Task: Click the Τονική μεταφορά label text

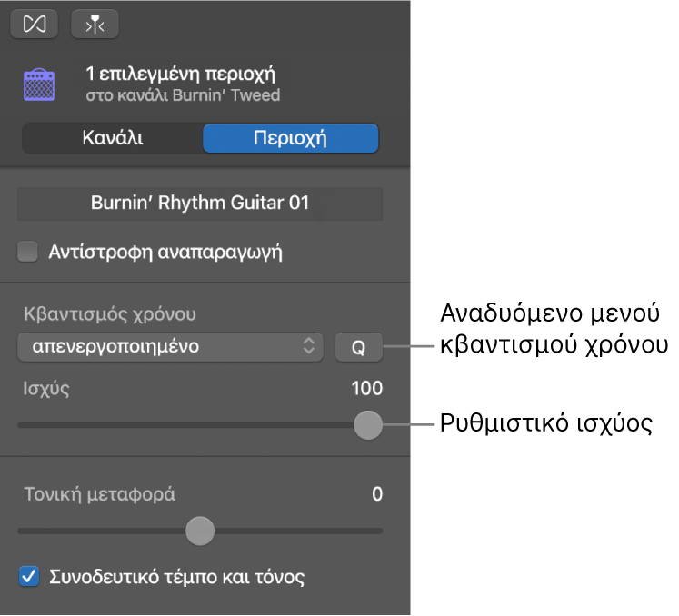Action: click(99, 494)
